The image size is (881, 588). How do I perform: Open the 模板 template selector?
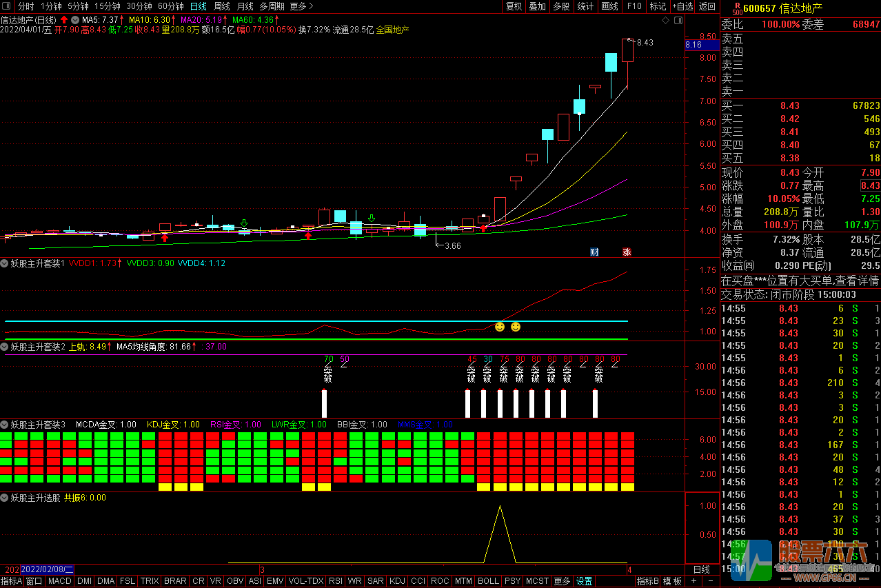pyautogui.click(x=673, y=581)
